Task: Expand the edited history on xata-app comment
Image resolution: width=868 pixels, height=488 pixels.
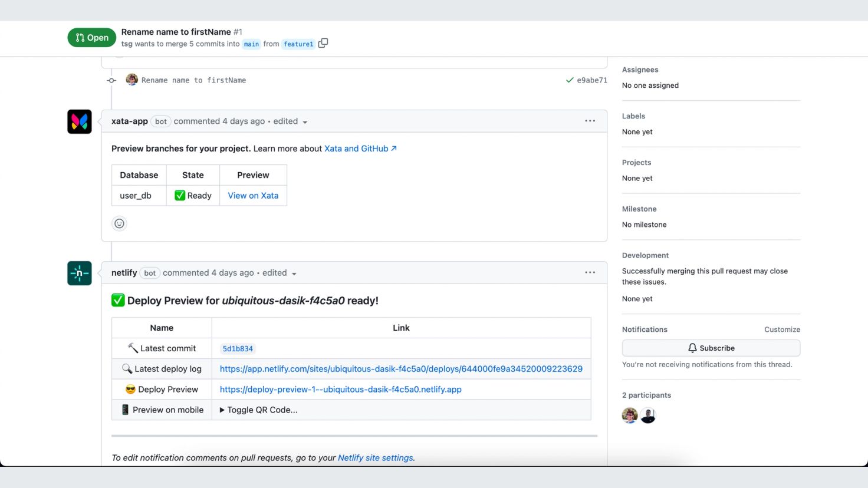Action: [291, 121]
